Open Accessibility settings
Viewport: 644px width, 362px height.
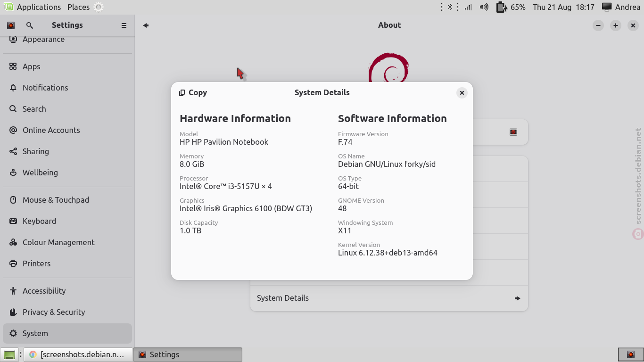click(x=67, y=291)
